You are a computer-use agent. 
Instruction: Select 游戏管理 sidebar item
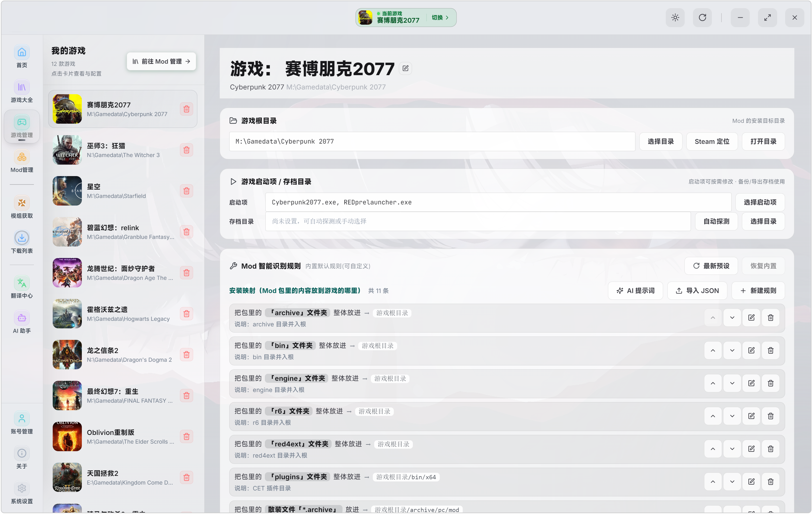click(22, 126)
